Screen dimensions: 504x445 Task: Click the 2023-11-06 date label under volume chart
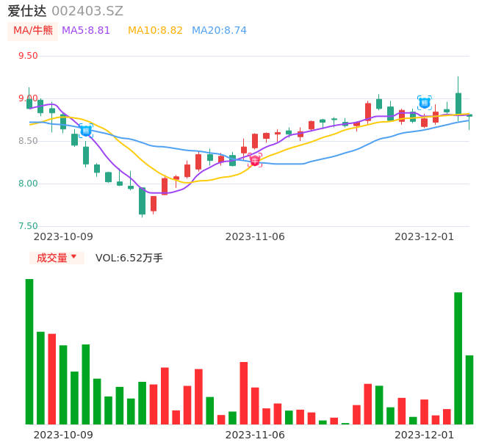point(255,435)
